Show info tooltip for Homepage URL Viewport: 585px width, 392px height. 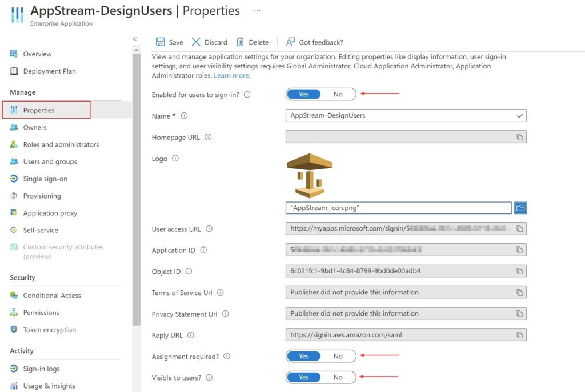(x=208, y=137)
